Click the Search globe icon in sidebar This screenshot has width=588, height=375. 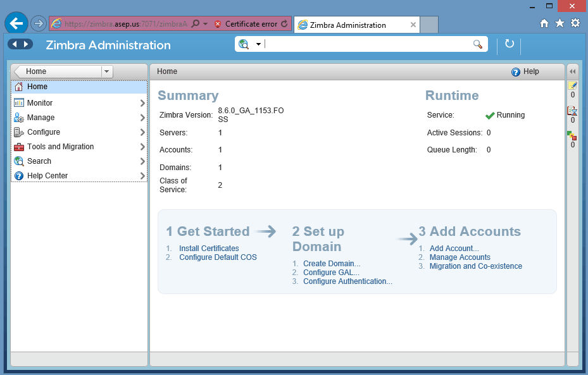click(19, 161)
